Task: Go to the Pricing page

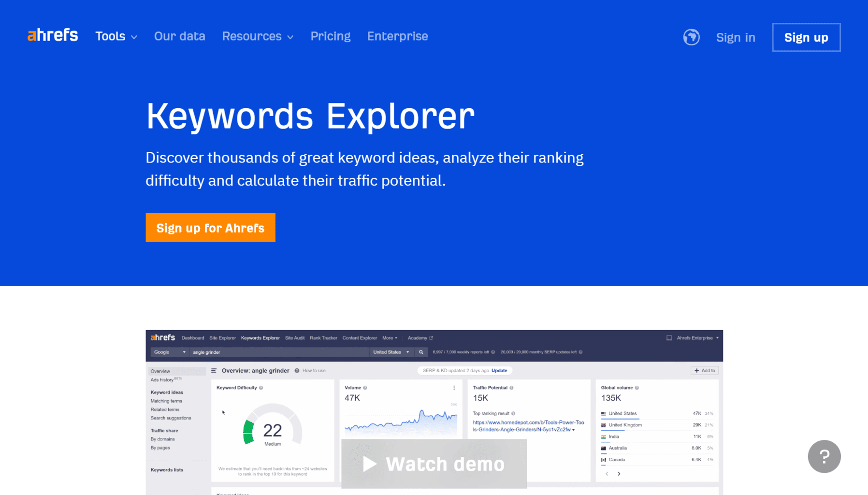Action: 331,36
